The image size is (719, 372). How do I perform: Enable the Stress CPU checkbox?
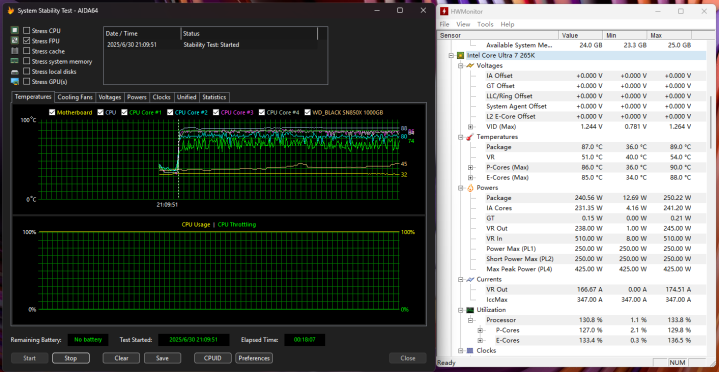click(27, 31)
